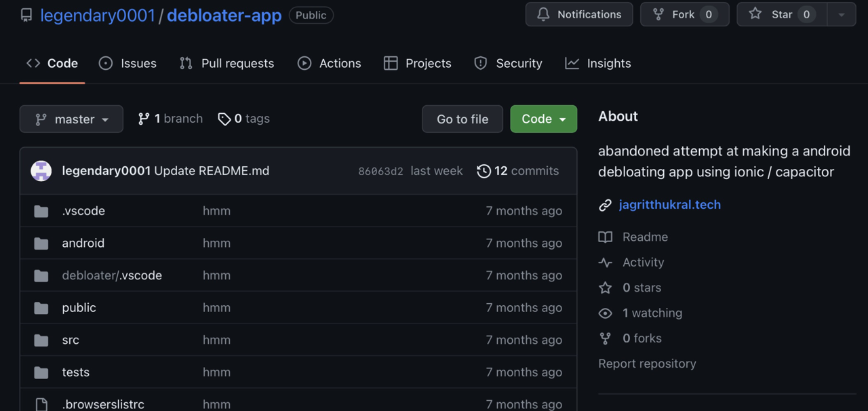Click the Public visibility badge
The width and height of the screenshot is (868, 411).
[x=311, y=15]
